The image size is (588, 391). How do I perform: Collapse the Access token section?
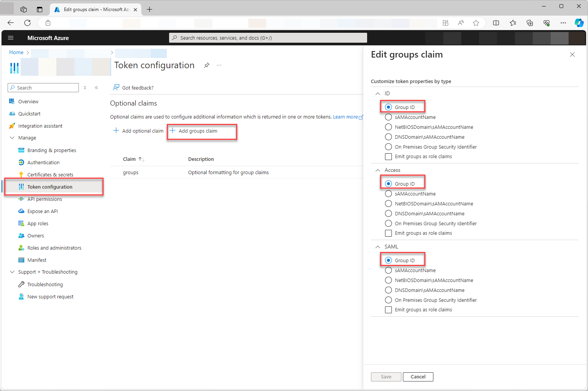378,170
